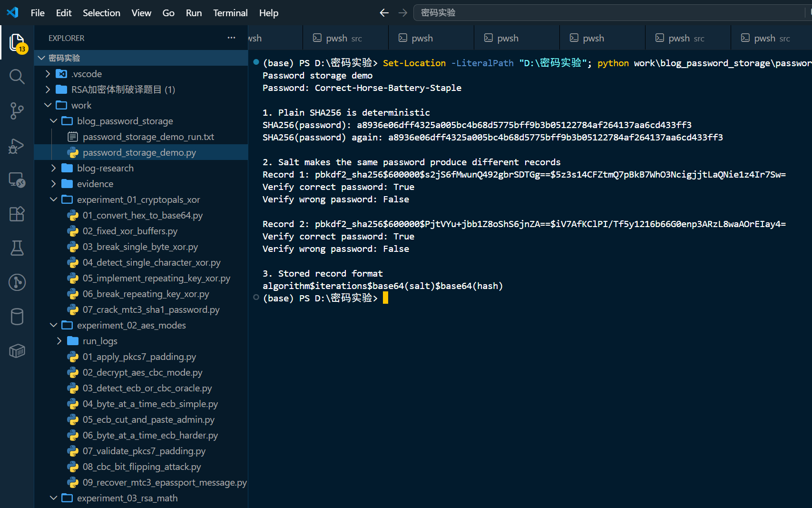Open the Git graph circular icon
The width and height of the screenshot is (812, 508).
pos(17,282)
